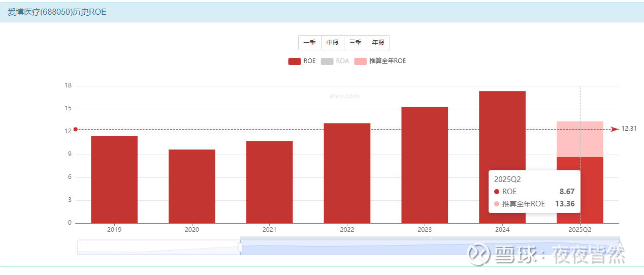Select the 中报 report period button
The image size is (644, 275).
pos(333,43)
